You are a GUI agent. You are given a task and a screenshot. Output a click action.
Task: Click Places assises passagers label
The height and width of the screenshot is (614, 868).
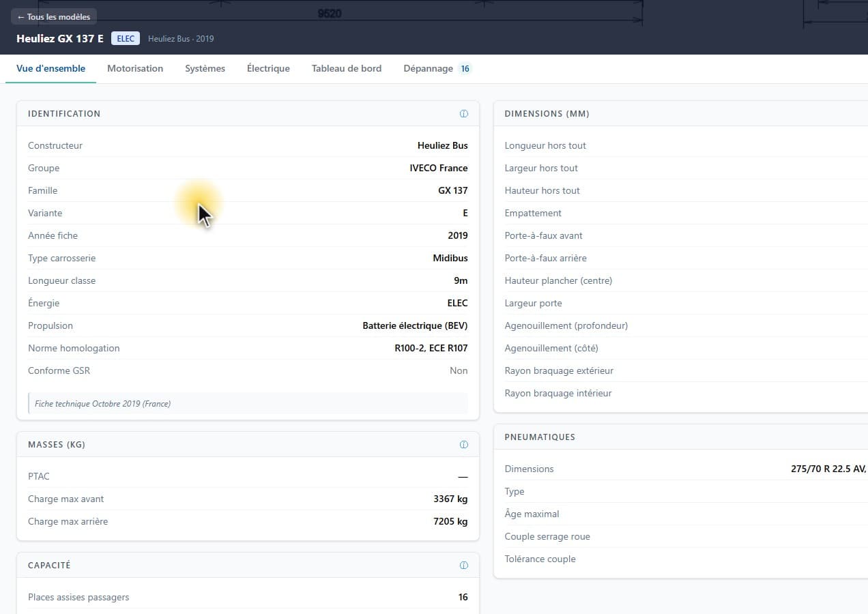pyautogui.click(x=78, y=597)
